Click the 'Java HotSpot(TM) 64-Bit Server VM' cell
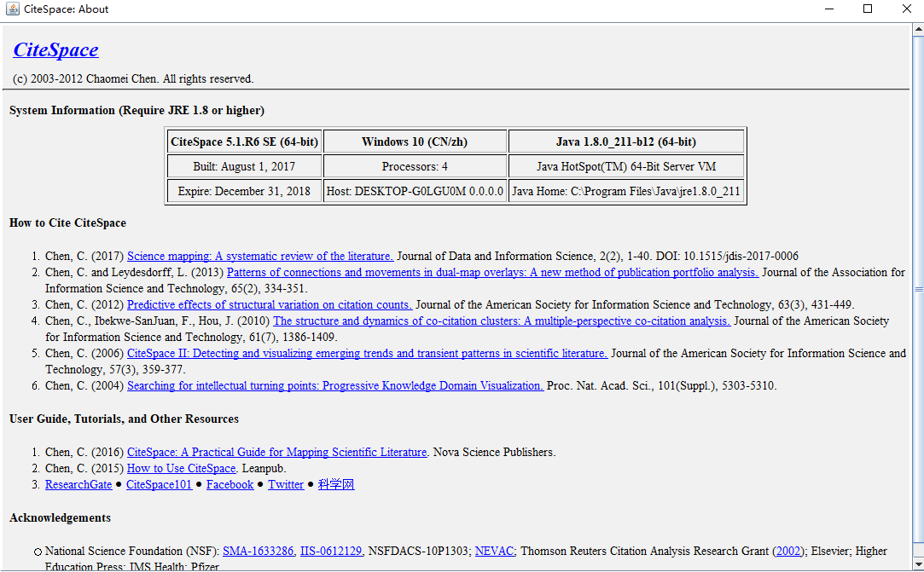This screenshot has height=572, width=924. click(626, 167)
